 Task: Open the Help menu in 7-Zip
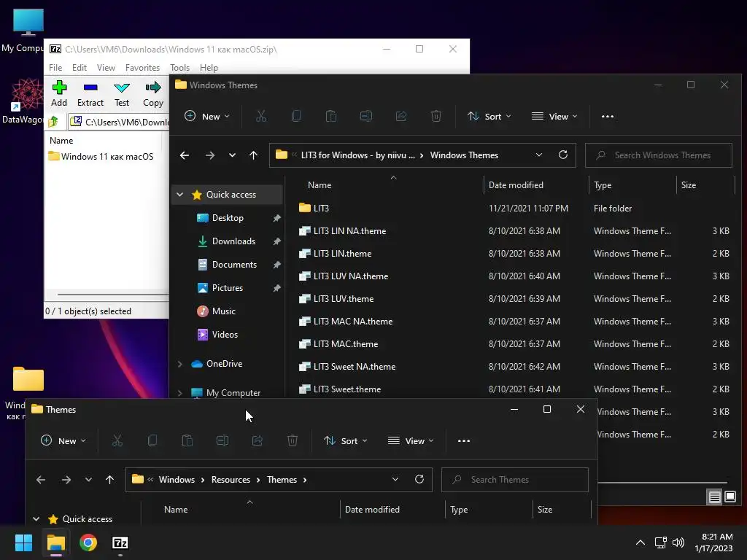pos(209,68)
